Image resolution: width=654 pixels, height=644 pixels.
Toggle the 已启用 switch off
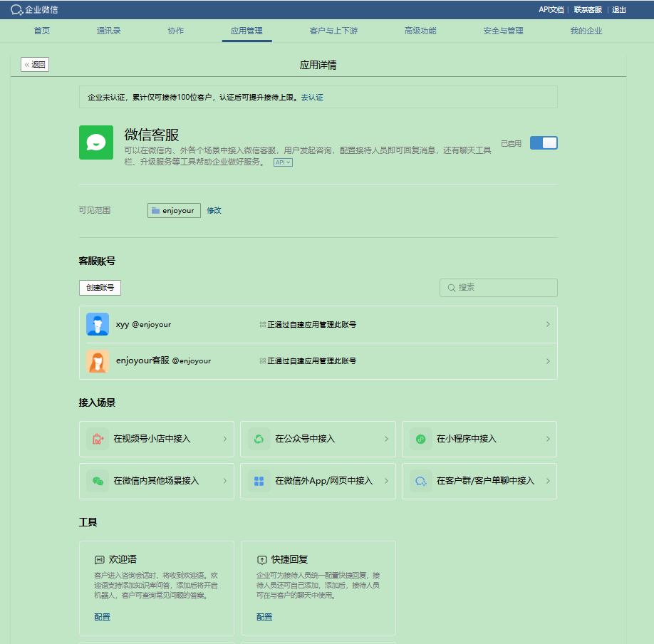544,142
